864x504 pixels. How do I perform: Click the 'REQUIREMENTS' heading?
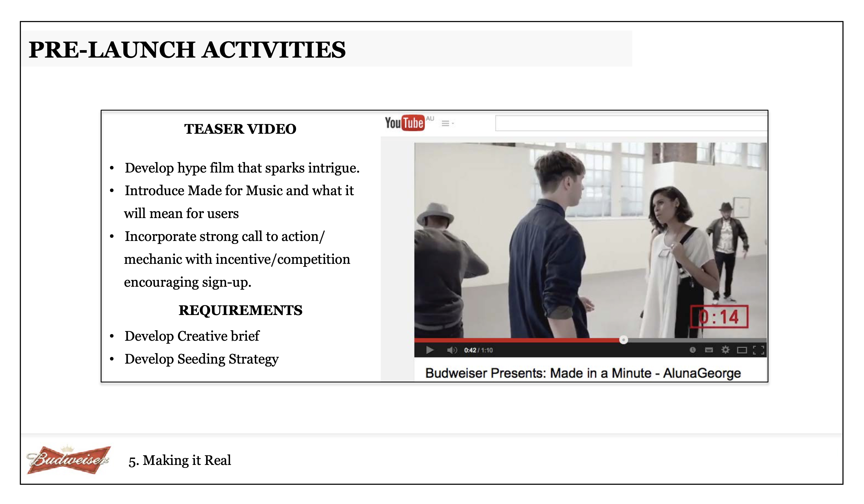240,310
